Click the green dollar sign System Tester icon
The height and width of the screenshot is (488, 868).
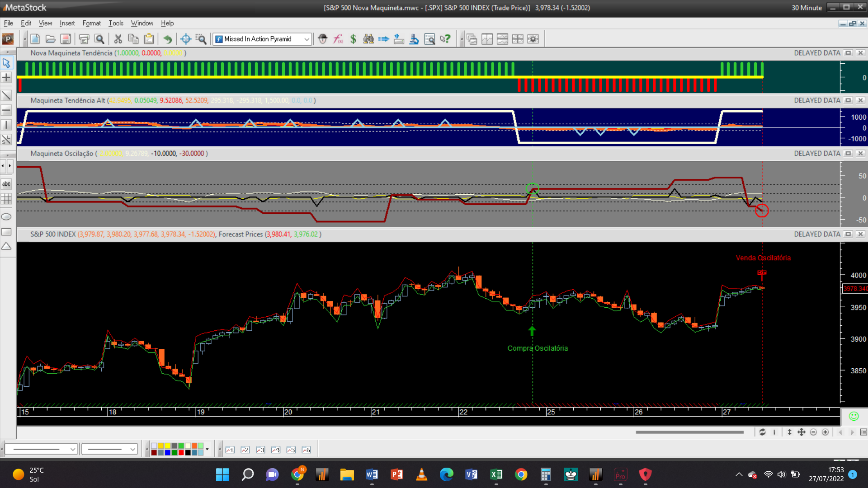click(353, 39)
